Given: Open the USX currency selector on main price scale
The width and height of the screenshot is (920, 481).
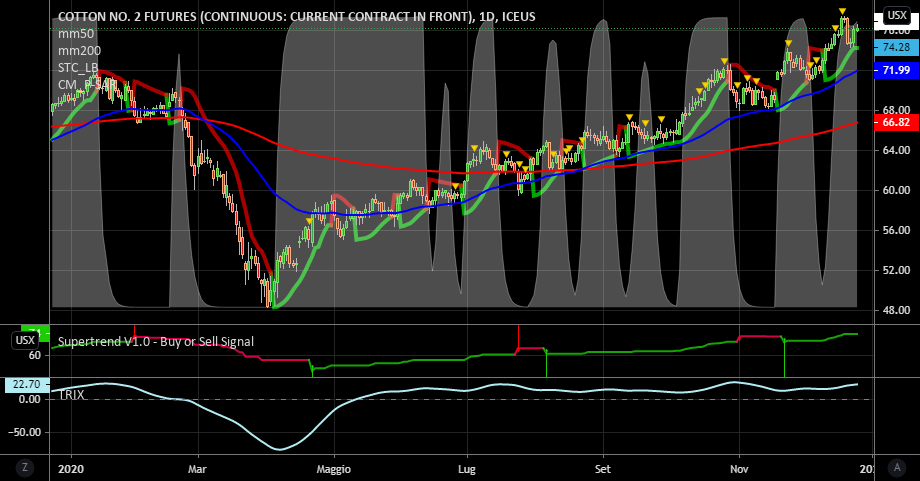Looking at the screenshot, I should [x=893, y=17].
